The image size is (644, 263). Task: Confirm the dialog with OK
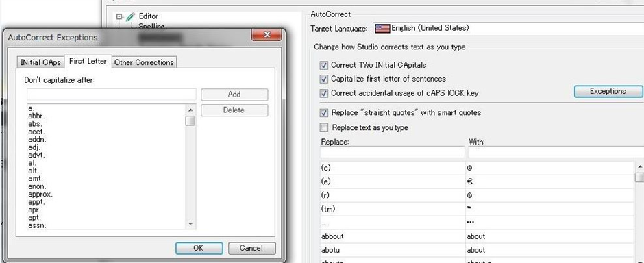point(199,248)
